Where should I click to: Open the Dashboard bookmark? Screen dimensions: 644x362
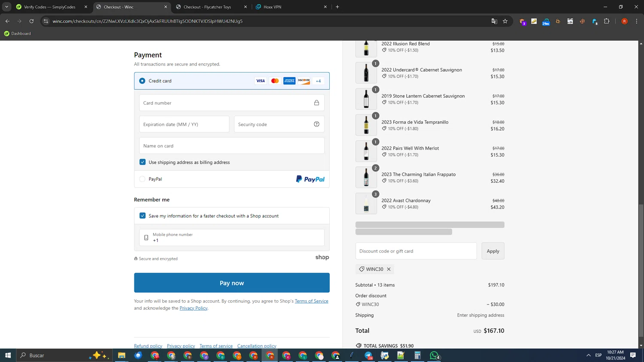(x=18, y=33)
